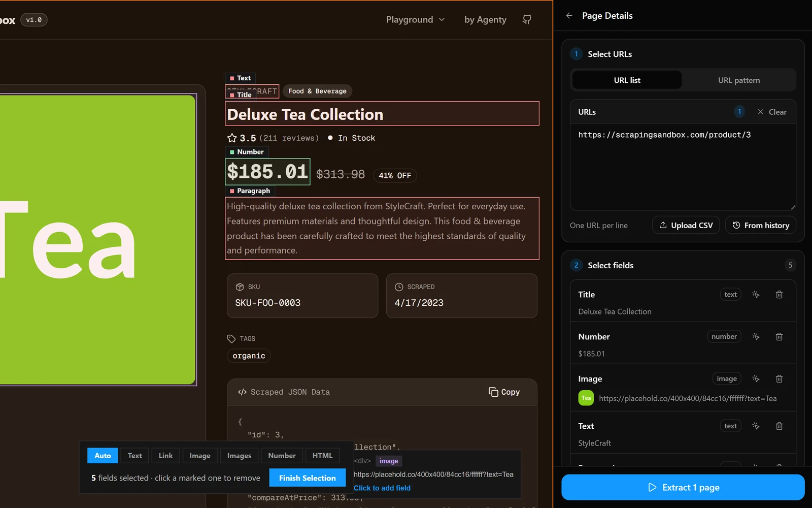Click the v1.0 version badge
812x508 pixels.
[33, 20]
